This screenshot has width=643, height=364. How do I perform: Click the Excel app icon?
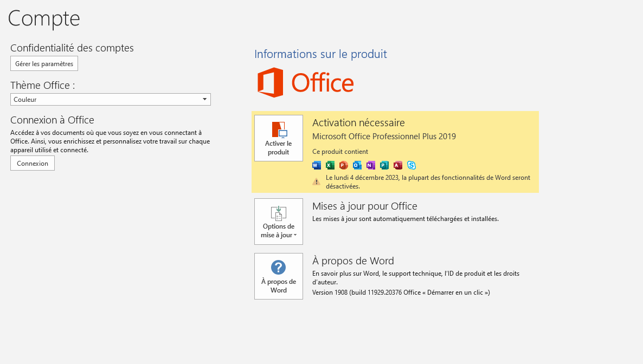tap(330, 165)
